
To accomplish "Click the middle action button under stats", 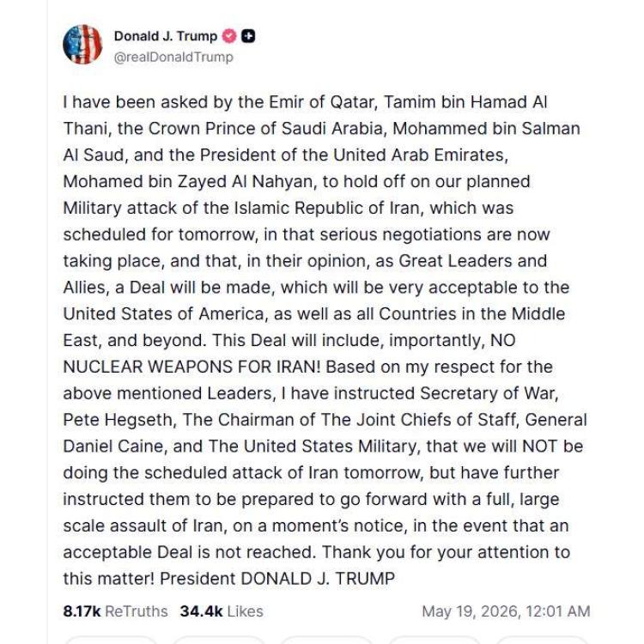I will tap(327, 640).
